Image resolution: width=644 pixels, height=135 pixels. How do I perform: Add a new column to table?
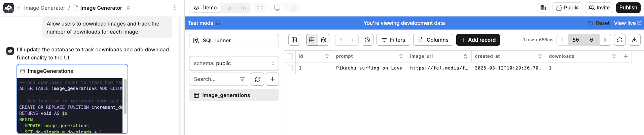(626, 56)
